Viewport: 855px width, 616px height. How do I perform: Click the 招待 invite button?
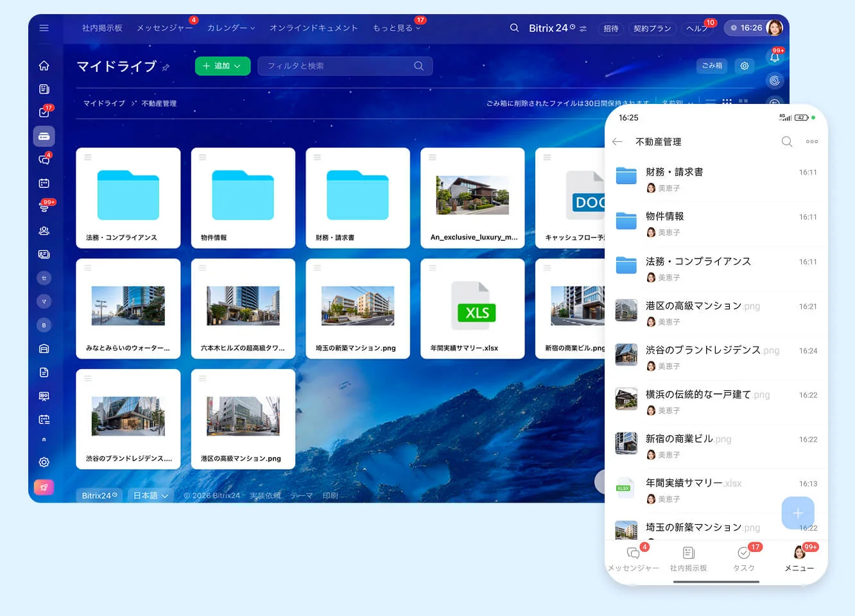tap(610, 28)
